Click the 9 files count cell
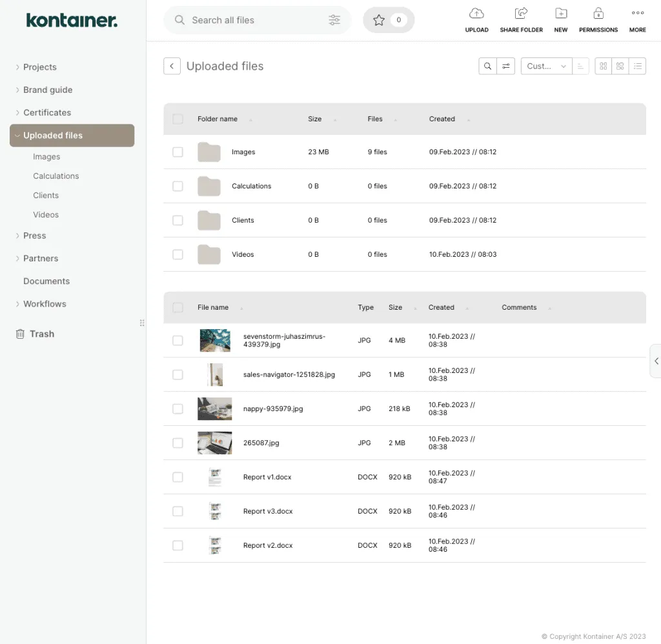Screen dimensions: 661x644 377,152
